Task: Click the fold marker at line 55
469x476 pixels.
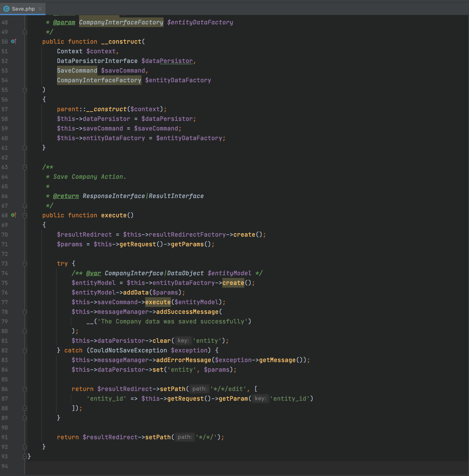Action: click(x=25, y=90)
